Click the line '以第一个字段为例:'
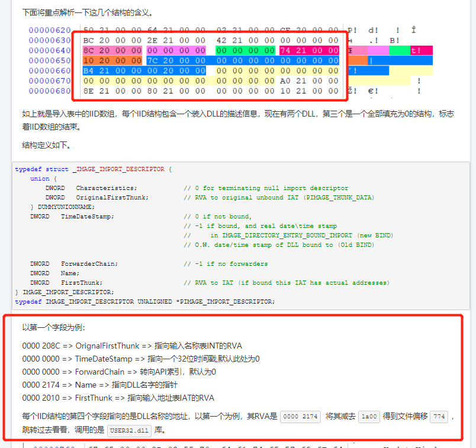 pyautogui.click(x=54, y=327)
